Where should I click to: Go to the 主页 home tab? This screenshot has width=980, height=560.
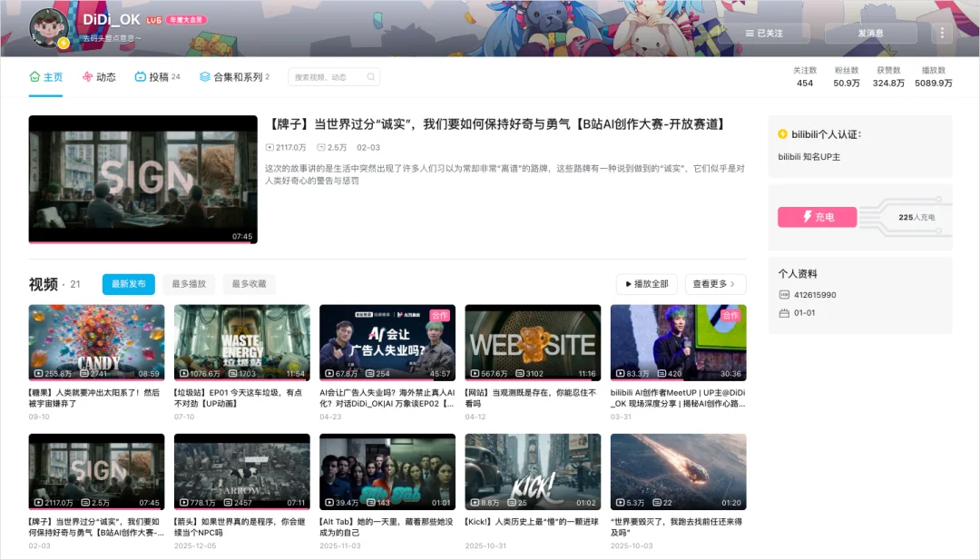(x=45, y=77)
